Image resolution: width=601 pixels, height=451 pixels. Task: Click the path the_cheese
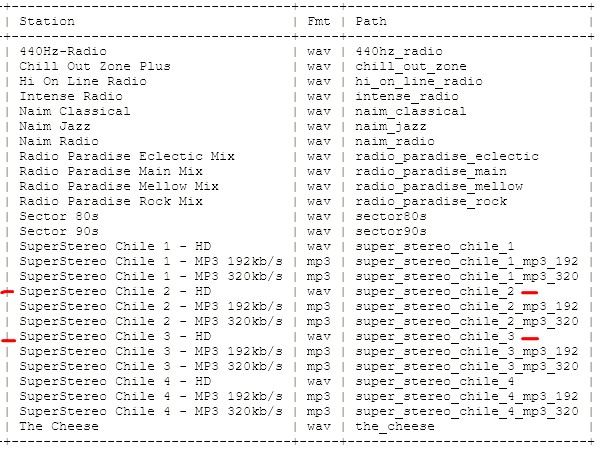point(395,426)
